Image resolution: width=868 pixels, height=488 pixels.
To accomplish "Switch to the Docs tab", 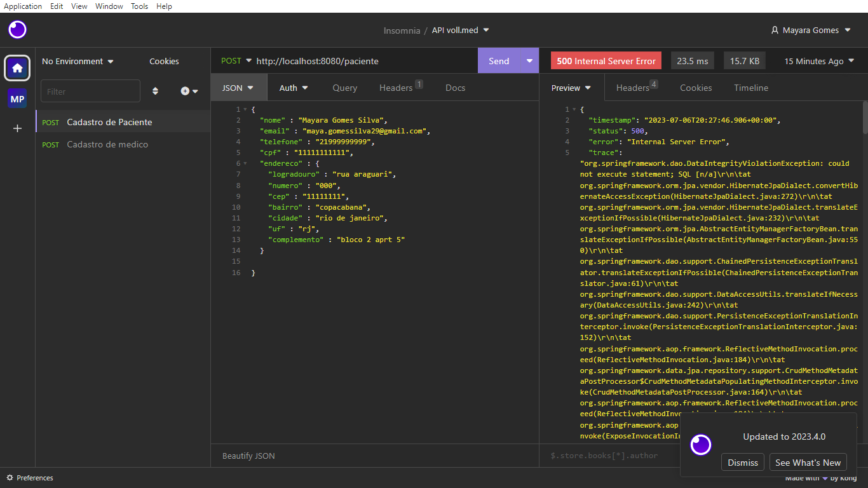I will pos(456,88).
